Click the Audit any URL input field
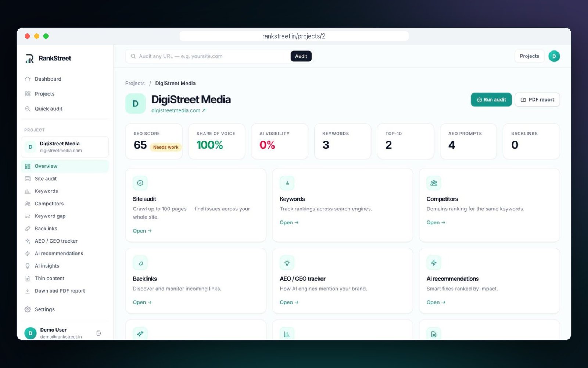The image size is (588, 368). tap(214, 56)
